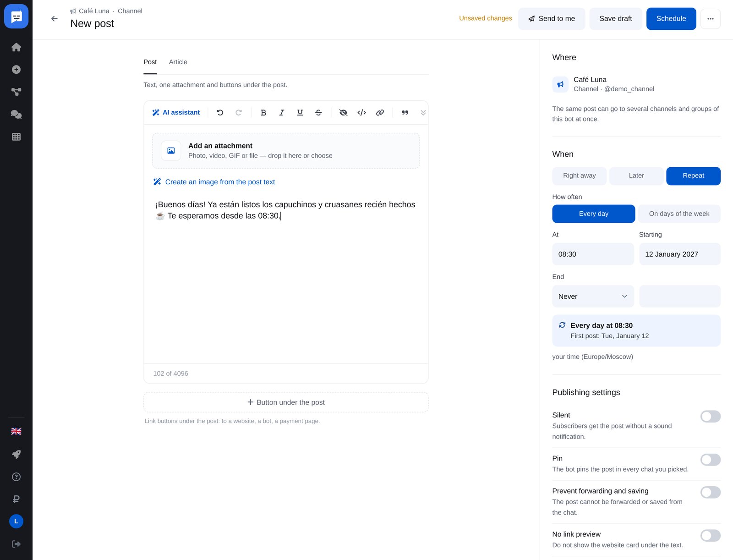Go back with the arrow icon
Viewport: 733px width, 560px height.
click(55, 19)
